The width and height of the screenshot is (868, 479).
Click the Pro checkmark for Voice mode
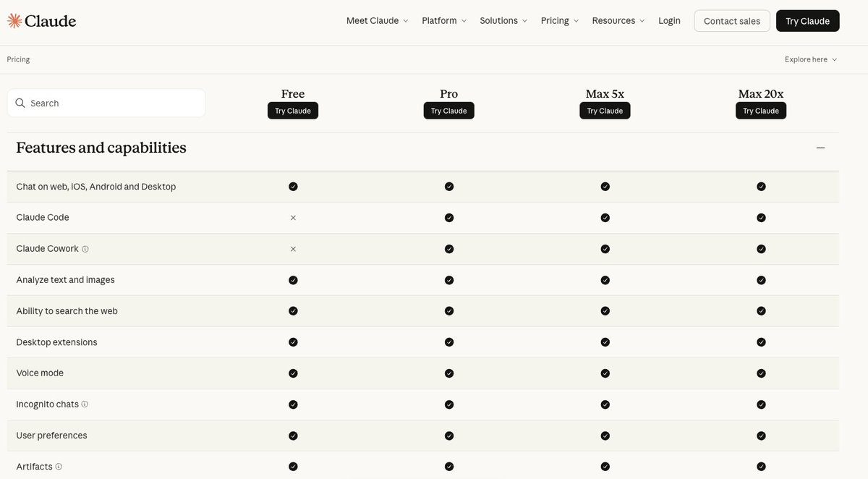[449, 373]
